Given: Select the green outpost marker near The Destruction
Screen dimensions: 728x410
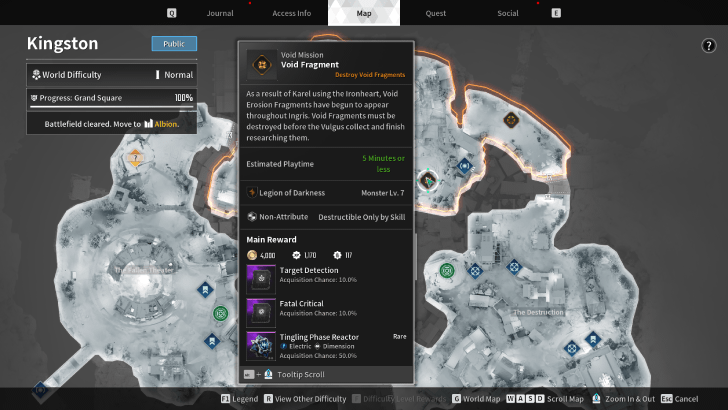Looking at the screenshot, I should (x=447, y=270).
